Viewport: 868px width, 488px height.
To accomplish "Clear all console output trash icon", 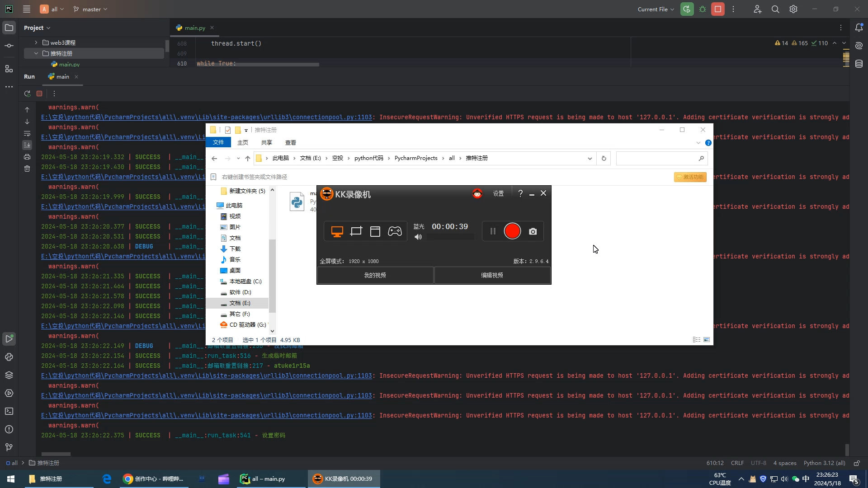I will [27, 169].
